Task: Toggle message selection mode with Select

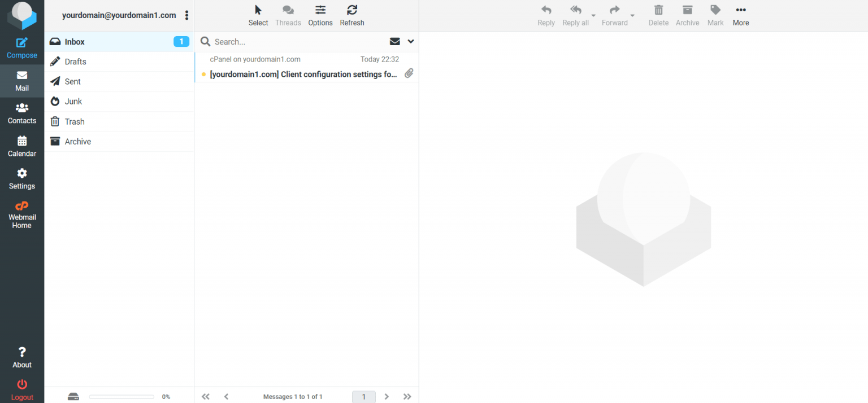Action: tap(258, 14)
